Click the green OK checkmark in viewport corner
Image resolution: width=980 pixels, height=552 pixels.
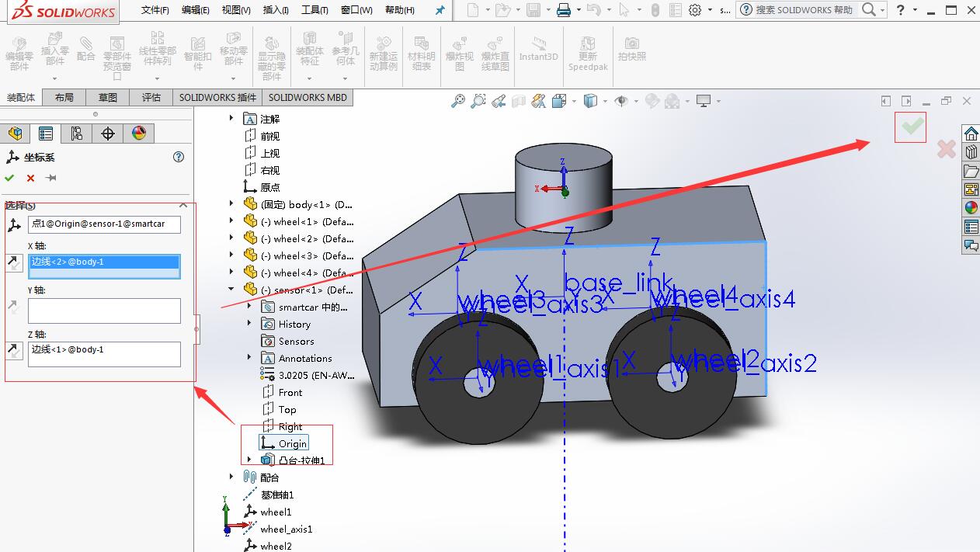pos(912,127)
